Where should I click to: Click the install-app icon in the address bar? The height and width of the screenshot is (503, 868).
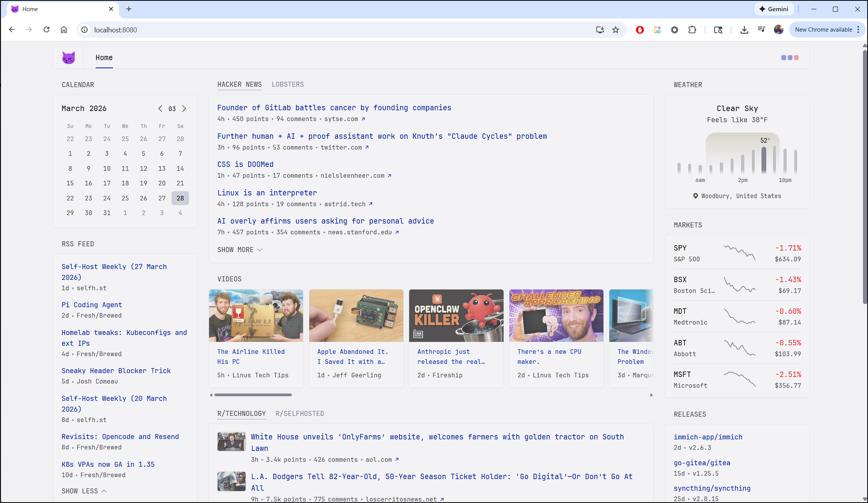pyautogui.click(x=599, y=30)
